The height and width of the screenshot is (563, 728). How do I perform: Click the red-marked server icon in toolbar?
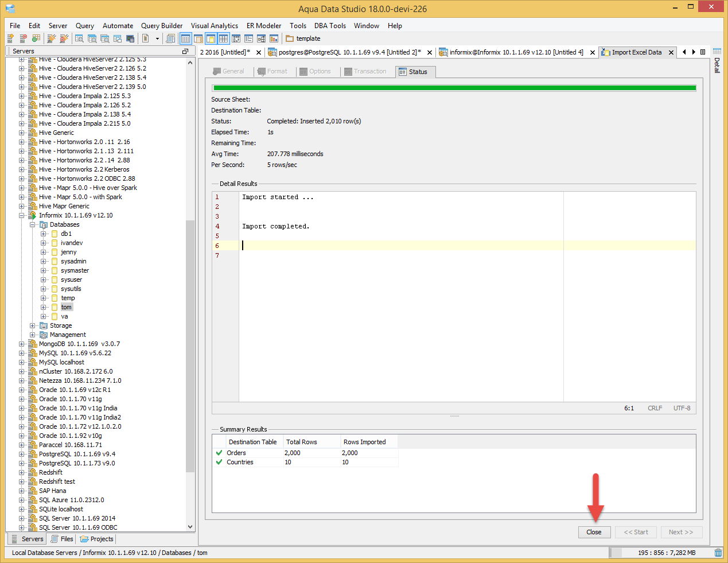pos(23,38)
